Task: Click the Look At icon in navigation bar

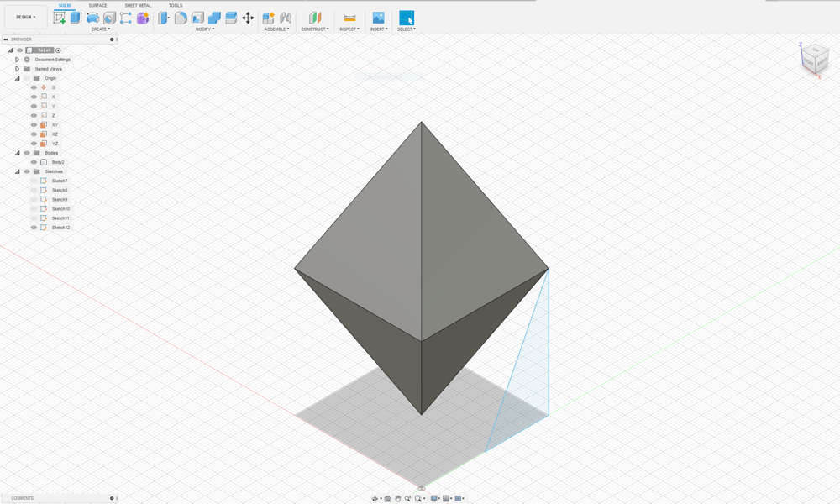Action: pyautogui.click(x=387, y=498)
